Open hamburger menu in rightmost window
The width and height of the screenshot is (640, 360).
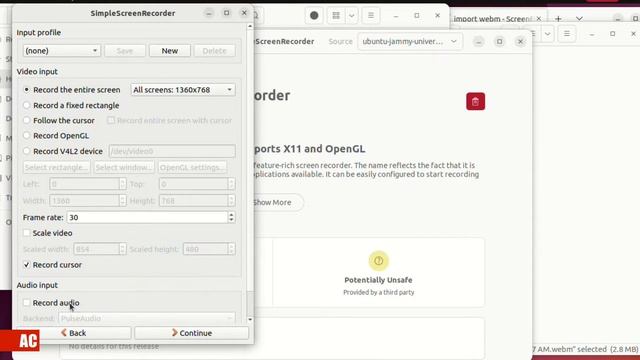567,34
